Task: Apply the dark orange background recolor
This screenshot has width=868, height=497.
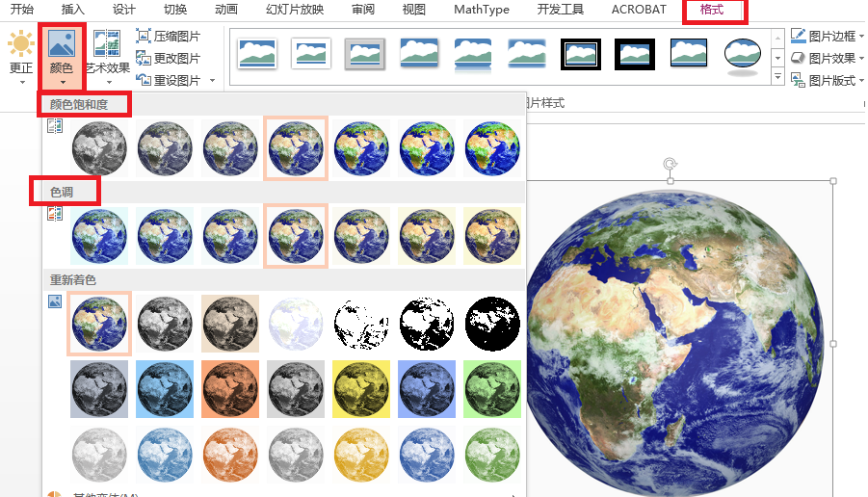Action: pyautogui.click(x=230, y=389)
